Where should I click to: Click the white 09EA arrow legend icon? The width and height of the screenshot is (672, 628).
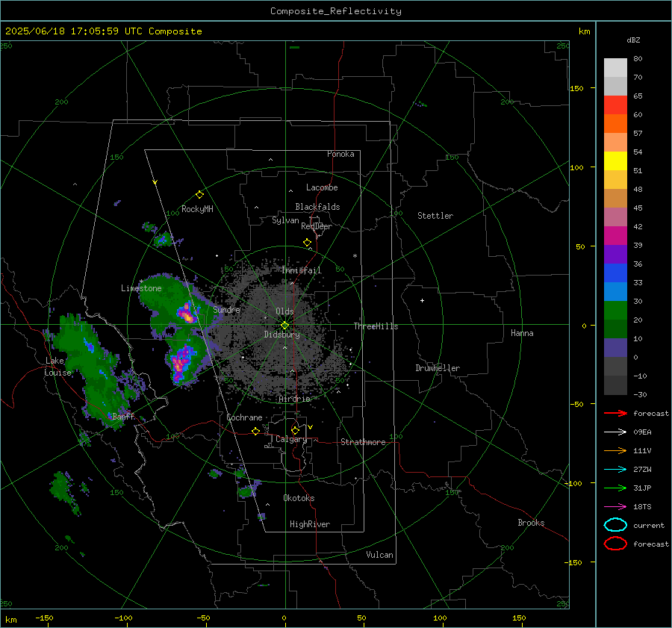tap(615, 432)
